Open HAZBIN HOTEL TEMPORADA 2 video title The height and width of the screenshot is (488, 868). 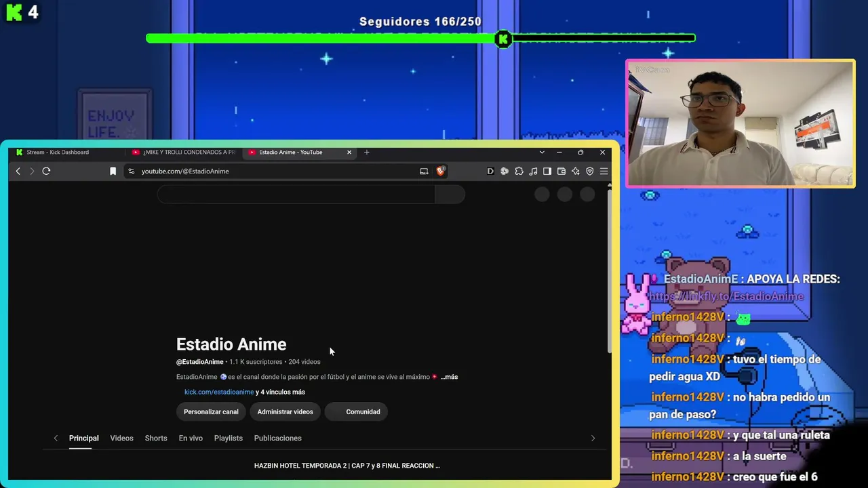point(347,466)
